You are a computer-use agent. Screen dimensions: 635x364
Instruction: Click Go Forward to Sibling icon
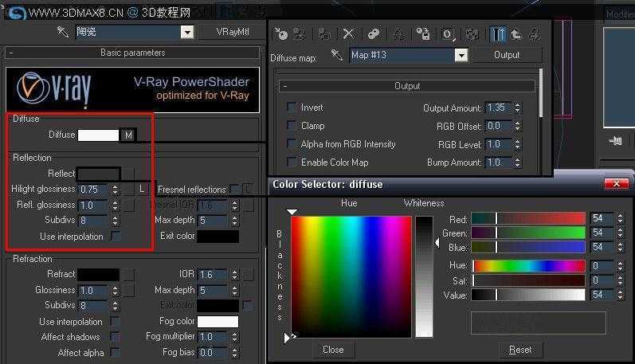[x=535, y=34]
